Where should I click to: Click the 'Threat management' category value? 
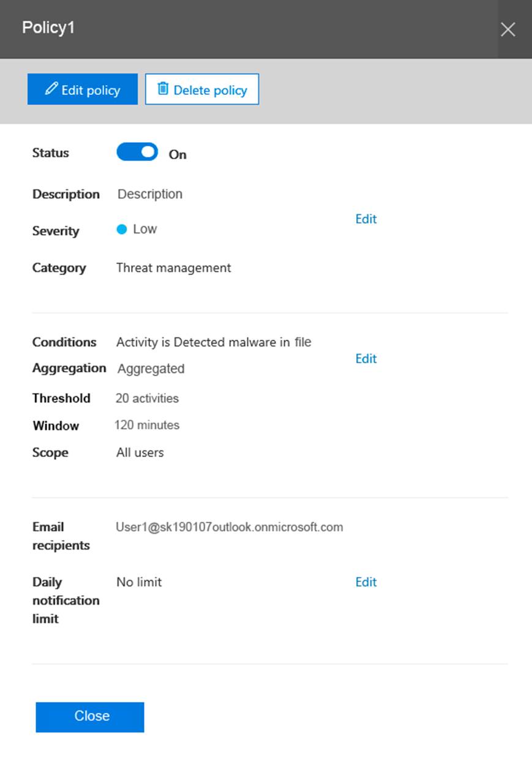174,268
